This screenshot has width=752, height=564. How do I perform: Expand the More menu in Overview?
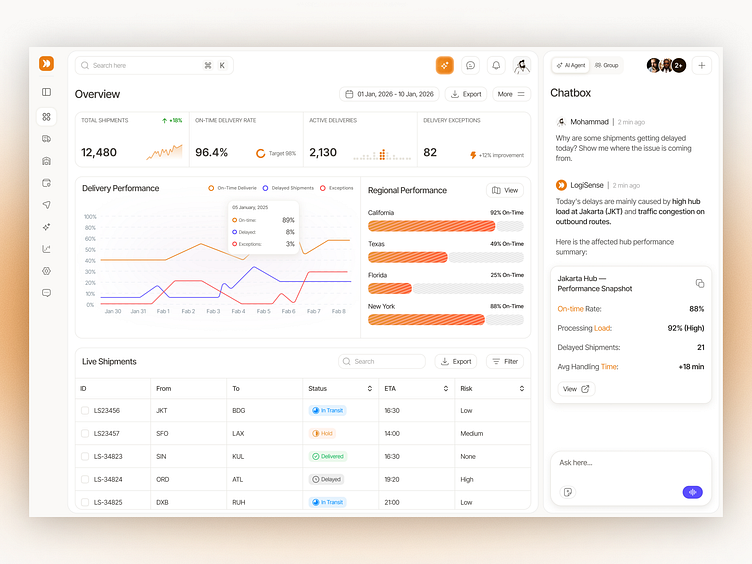[511, 94]
